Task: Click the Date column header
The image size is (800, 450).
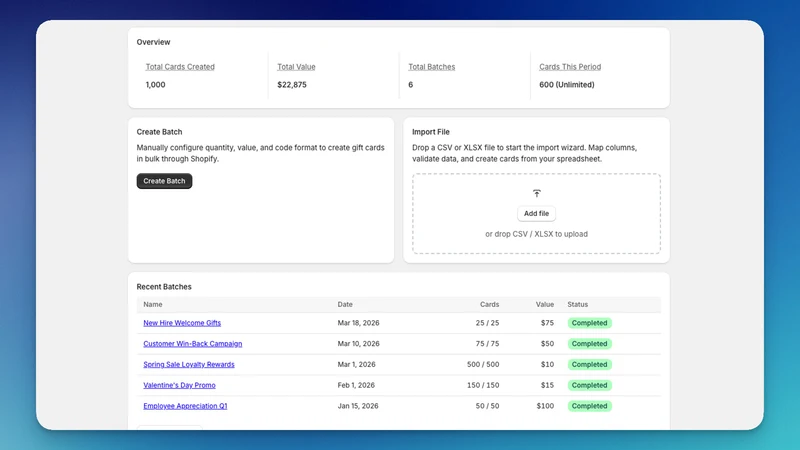Action: coord(345,305)
